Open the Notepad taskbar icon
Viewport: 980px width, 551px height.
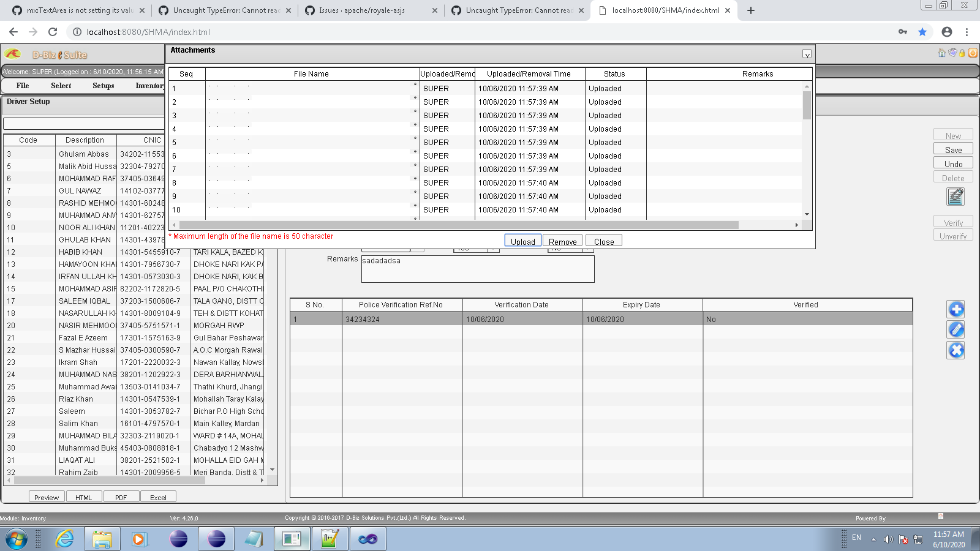(254, 539)
